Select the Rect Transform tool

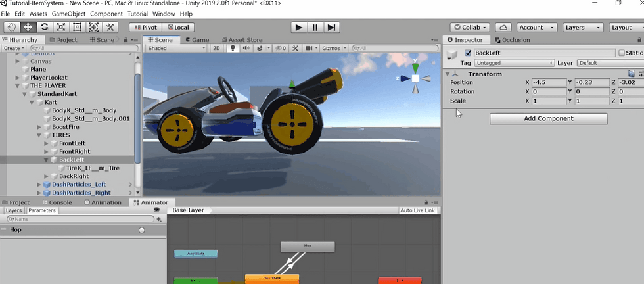[x=78, y=28]
